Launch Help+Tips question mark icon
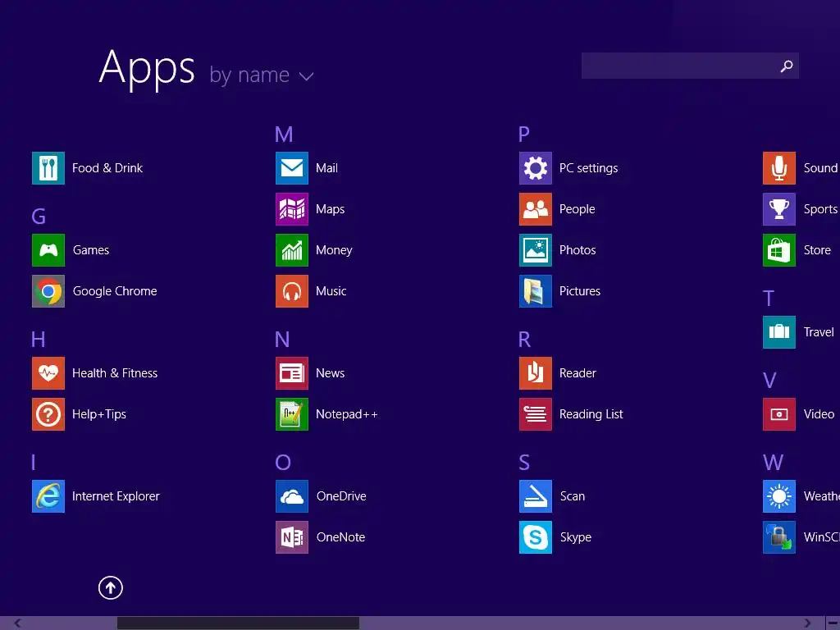This screenshot has height=630, width=840. coord(48,414)
